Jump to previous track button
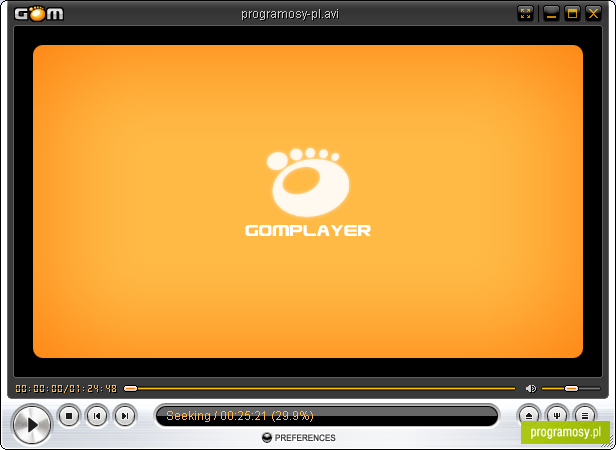 (97, 415)
